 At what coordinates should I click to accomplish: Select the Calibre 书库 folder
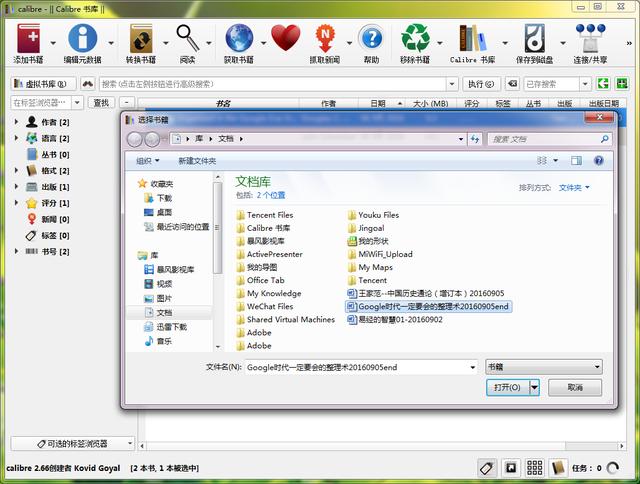267,228
